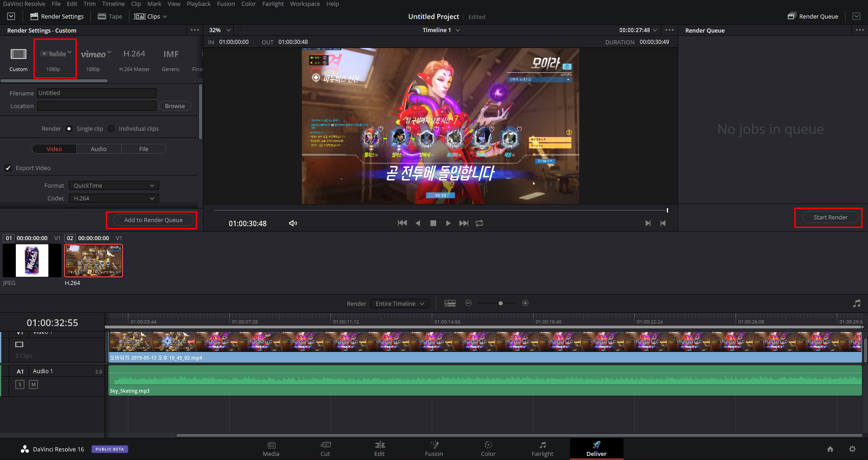This screenshot has width=868, height=460.
Task: Open the Tape toolbar option
Action: pos(110,16)
